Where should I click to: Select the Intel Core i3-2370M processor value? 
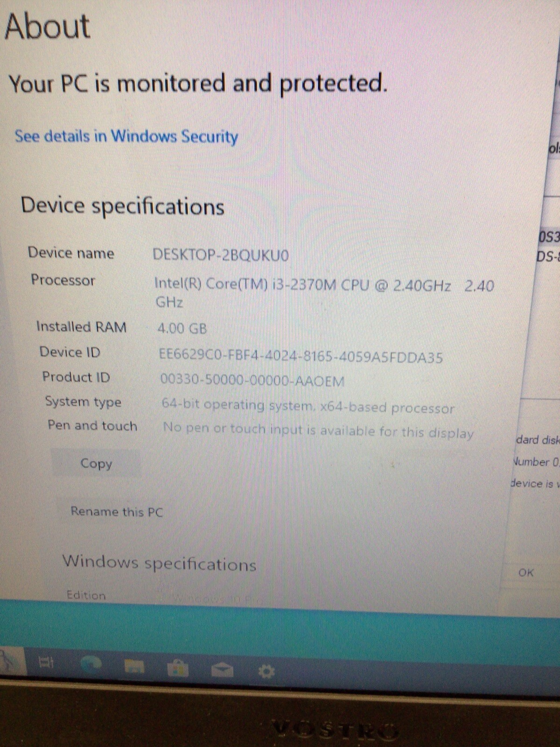point(324,293)
